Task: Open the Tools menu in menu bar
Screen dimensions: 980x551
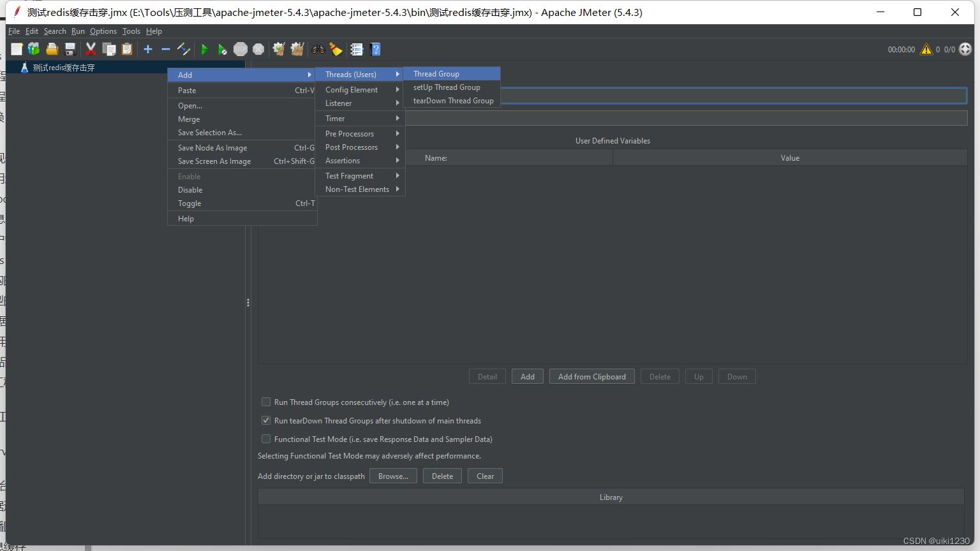Action: tap(131, 31)
